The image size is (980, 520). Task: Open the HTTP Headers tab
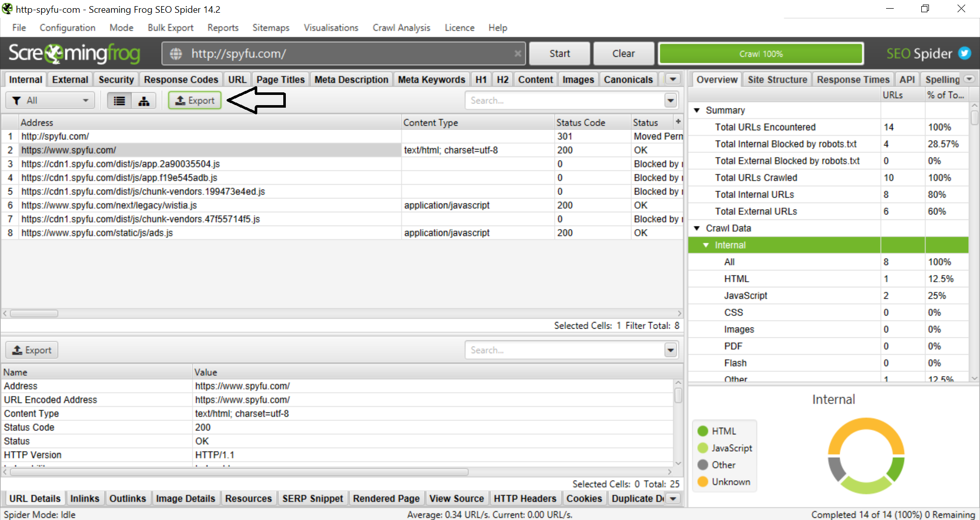525,499
